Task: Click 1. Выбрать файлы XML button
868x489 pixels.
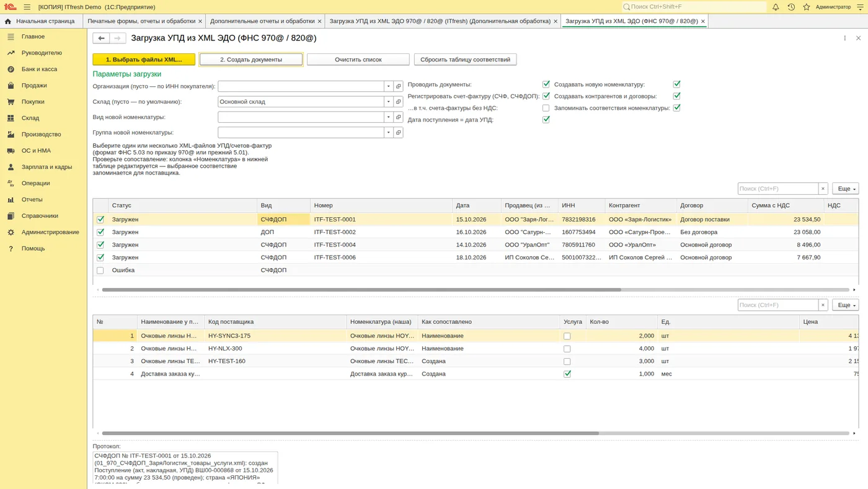Action: pyautogui.click(x=144, y=60)
